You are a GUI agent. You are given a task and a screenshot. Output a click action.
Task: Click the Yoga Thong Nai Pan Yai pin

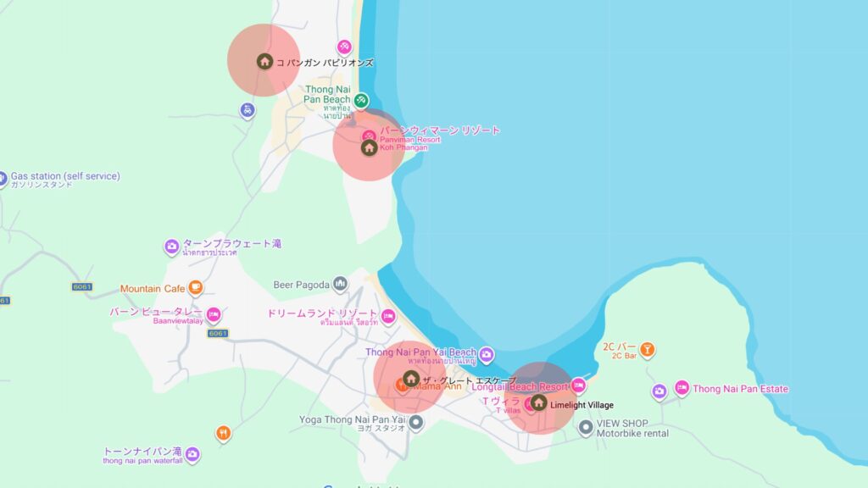pyautogui.click(x=415, y=424)
